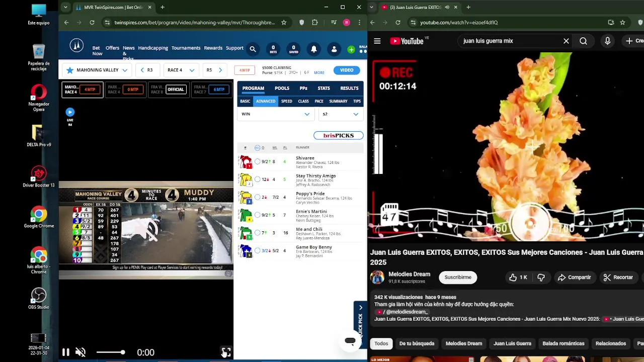The height and width of the screenshot is (362, 644).
Task: Go to next race R5
Action: pos(214,70)
